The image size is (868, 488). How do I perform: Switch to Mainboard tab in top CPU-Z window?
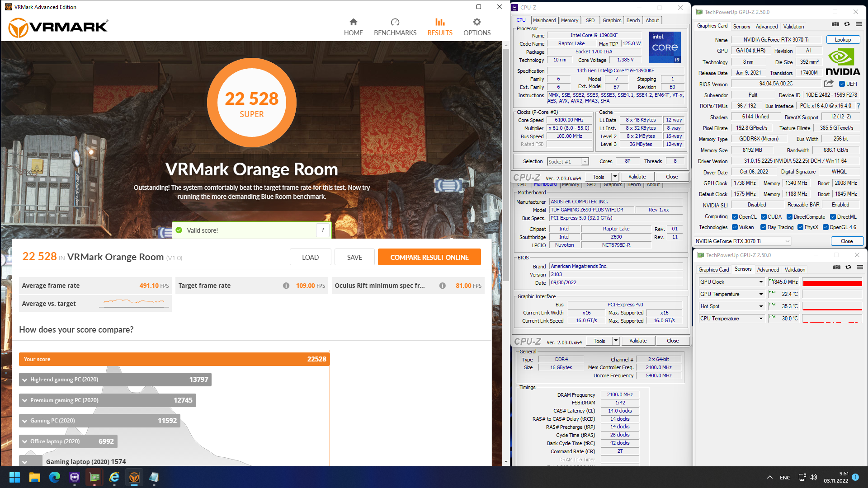(544, 20)
